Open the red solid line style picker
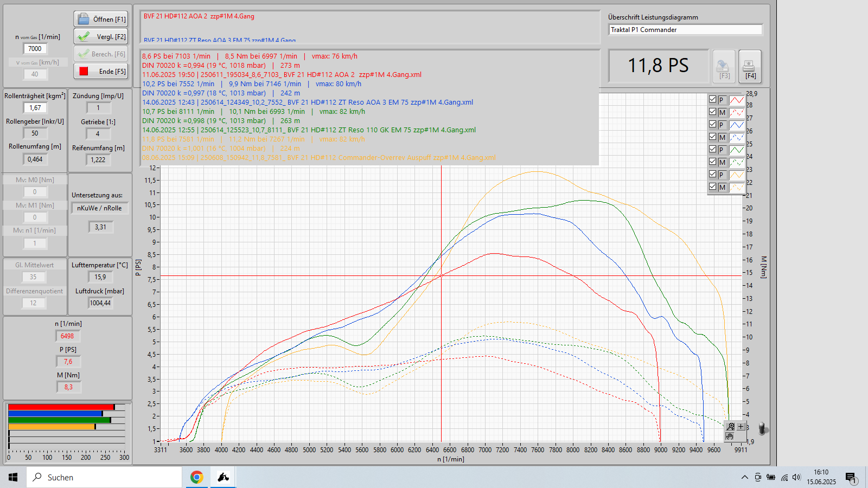The image size is (868, 488). [x=736, y=100]
